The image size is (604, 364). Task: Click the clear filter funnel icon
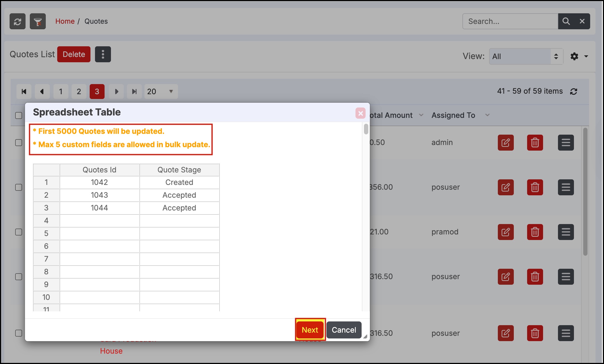click(x=38, y=21)
